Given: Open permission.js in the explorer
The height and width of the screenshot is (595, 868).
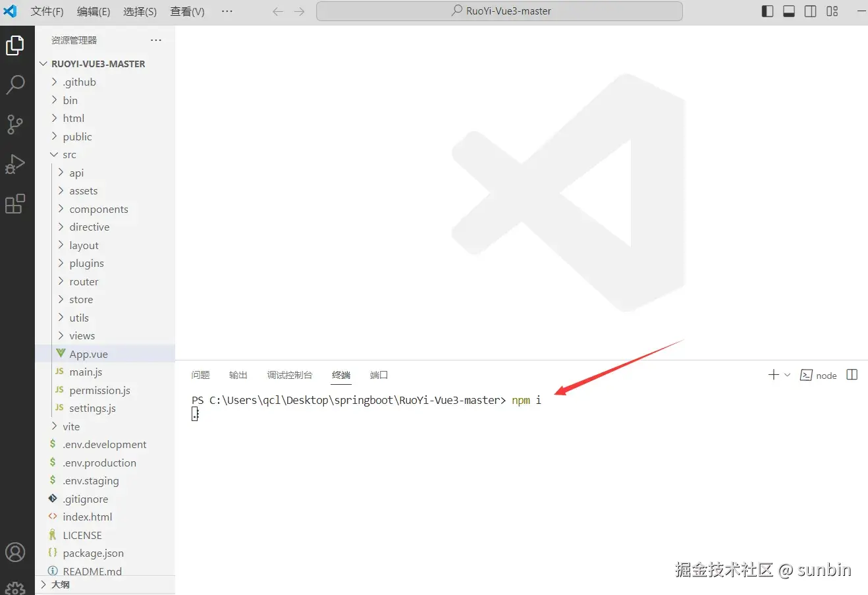Looking at the screenshot, I should pos(105,390).
